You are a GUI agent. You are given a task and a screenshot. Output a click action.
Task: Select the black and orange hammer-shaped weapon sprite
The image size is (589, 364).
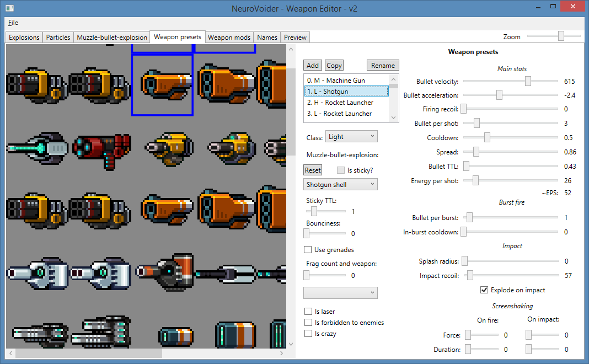(164, 272)
